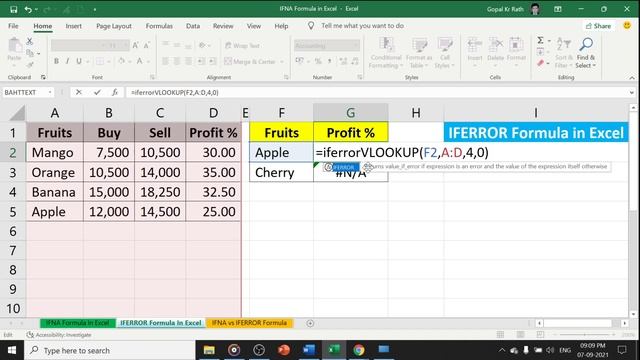640x360 pixels.
Task: Open the Number format dropdown
Action: point(356,45)
